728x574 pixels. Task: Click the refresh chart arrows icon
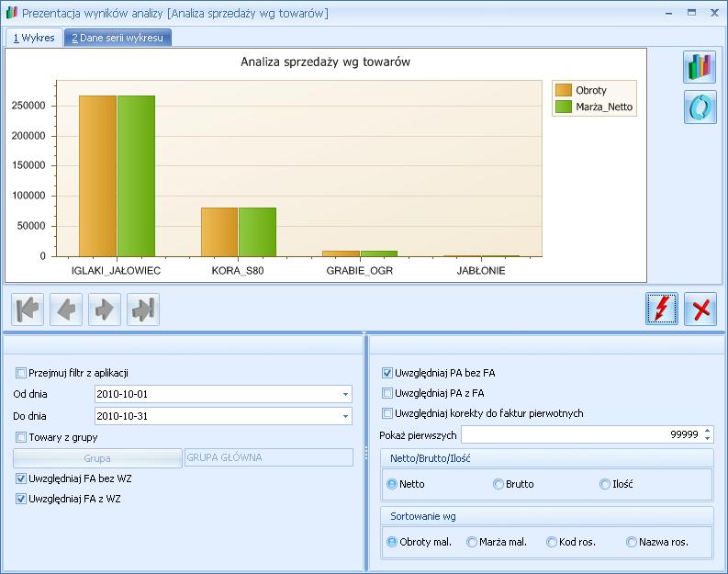pos(700,107)
